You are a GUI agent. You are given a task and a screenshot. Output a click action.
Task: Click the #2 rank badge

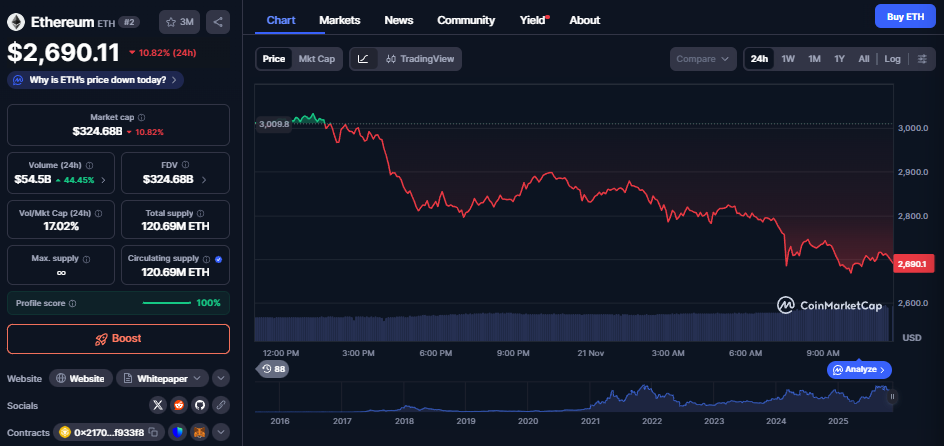pos(129,22)
